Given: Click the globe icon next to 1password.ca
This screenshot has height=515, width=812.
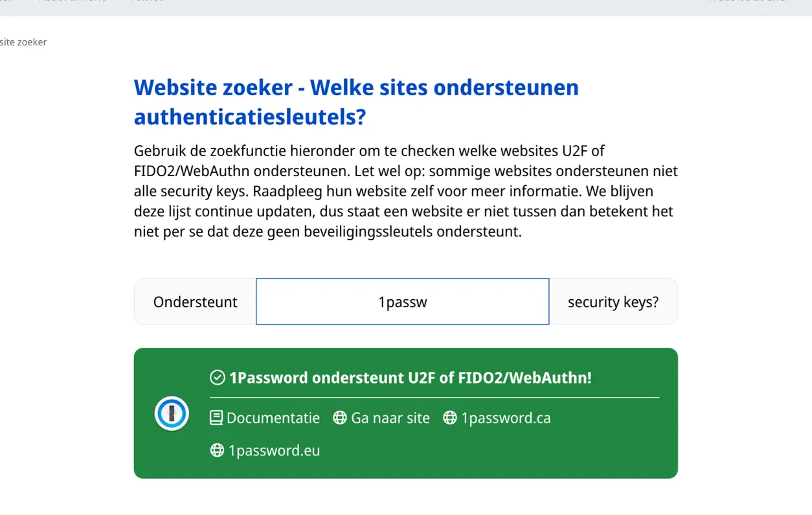Looking at the screenshot, I should tap(449, 418).
